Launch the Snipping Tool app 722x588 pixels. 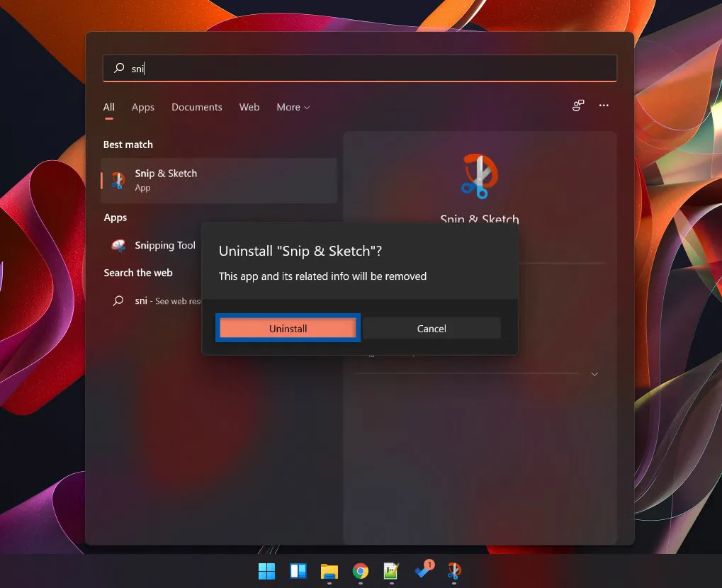coord(165,245)
